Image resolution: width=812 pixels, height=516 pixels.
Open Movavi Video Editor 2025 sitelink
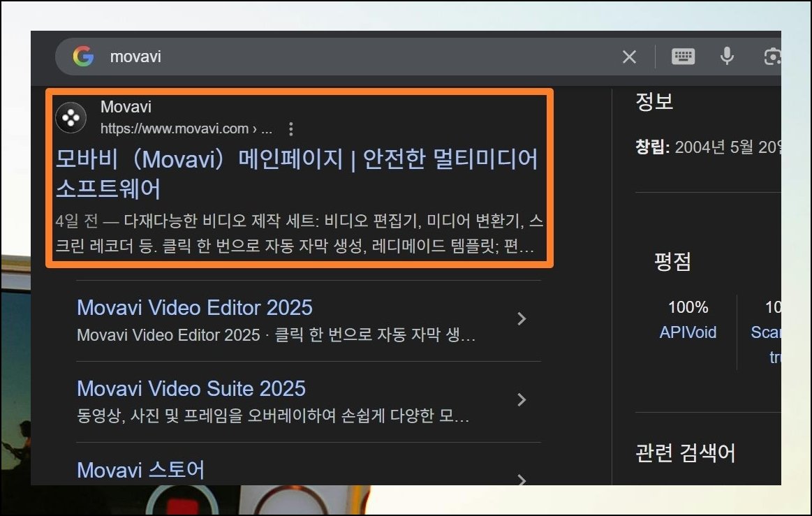195,308
